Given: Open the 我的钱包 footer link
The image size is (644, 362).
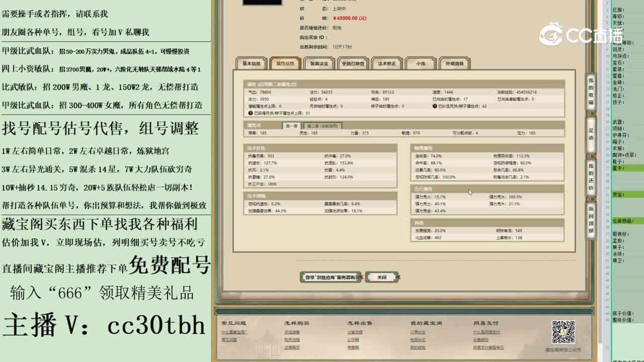Looking at the screenshot, I should click(418, 347).
